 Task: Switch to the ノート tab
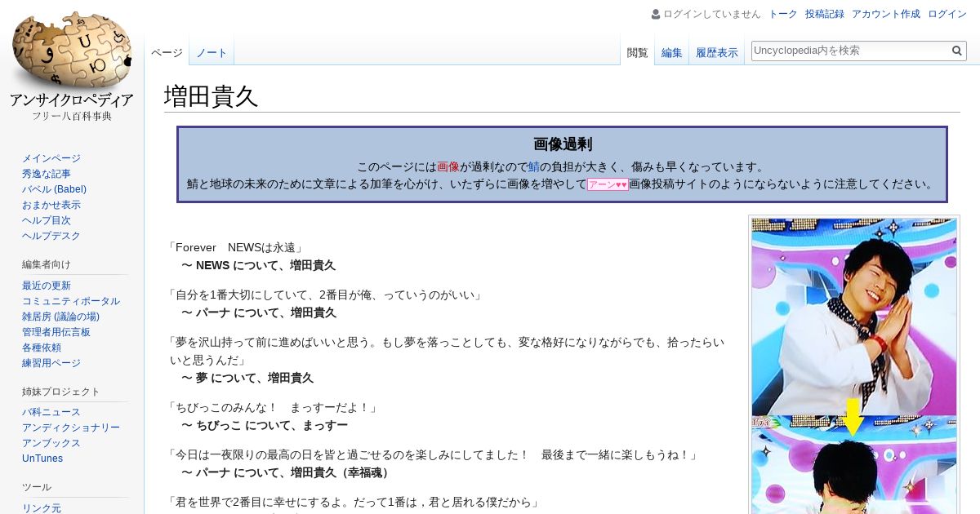coord(212,52)
